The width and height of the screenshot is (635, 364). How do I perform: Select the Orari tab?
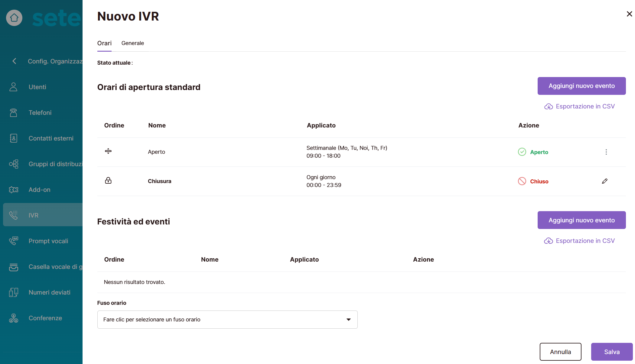[104, 43]
